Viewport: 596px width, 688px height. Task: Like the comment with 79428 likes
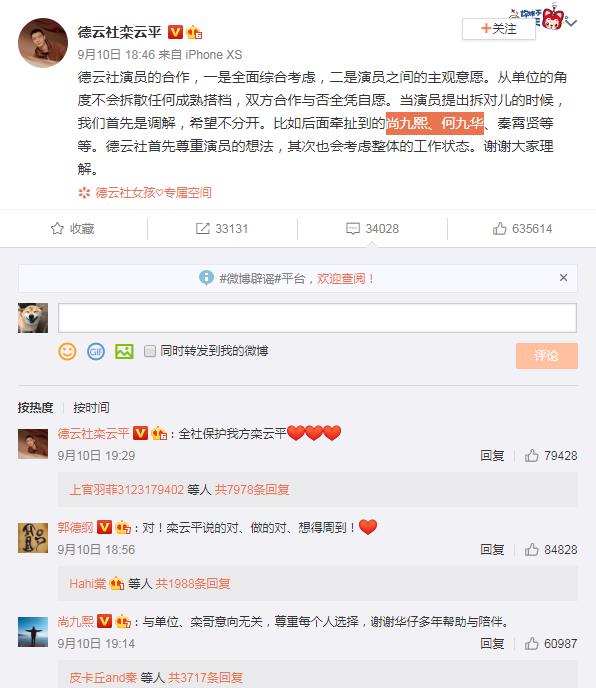coord(531,455)
